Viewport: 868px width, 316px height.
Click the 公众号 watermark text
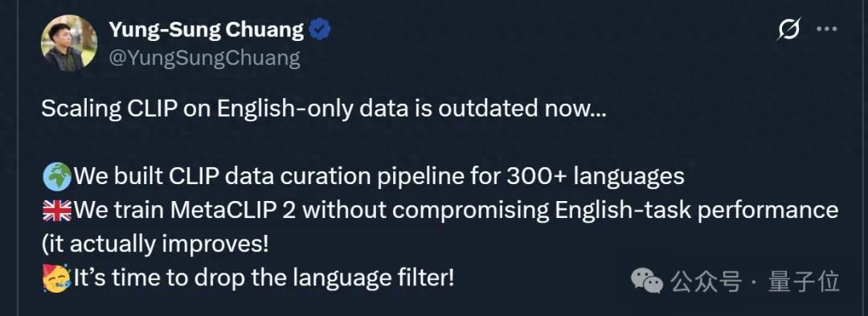(x=706, y=281)
